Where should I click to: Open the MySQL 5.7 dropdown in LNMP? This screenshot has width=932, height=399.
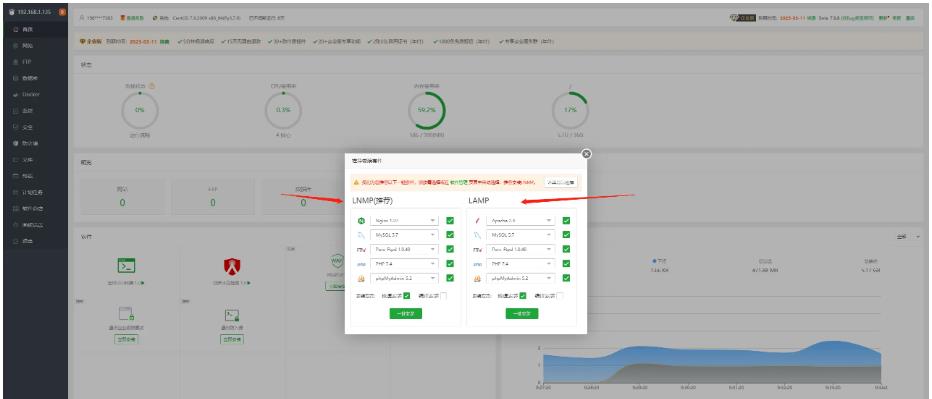click(x=404, y=235)
